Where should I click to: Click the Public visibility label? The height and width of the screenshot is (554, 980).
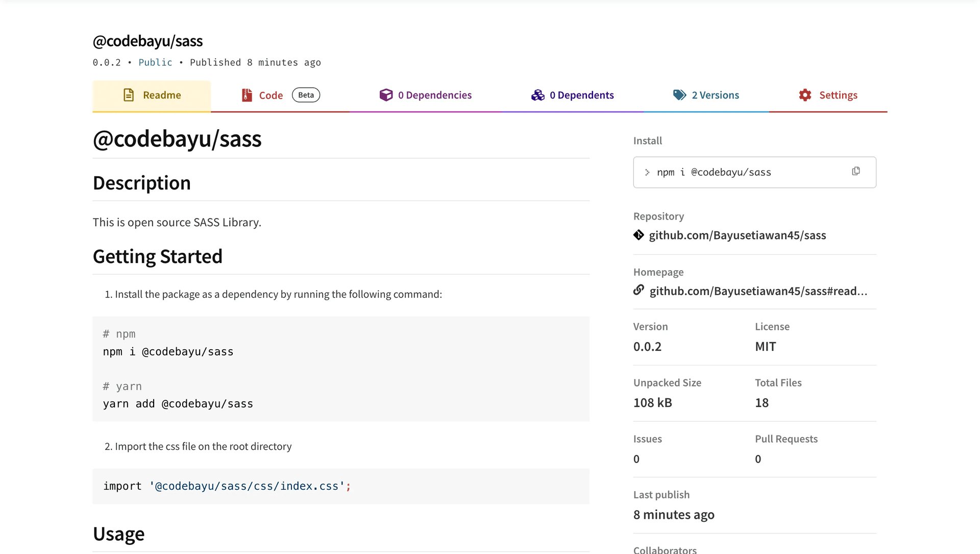tap(155, 62)
